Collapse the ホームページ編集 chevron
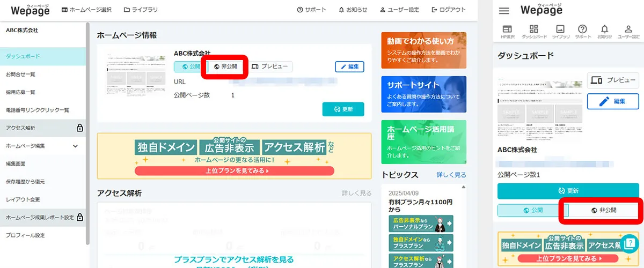This screenshot has width=644, height=268. click(x=76, y=146)
